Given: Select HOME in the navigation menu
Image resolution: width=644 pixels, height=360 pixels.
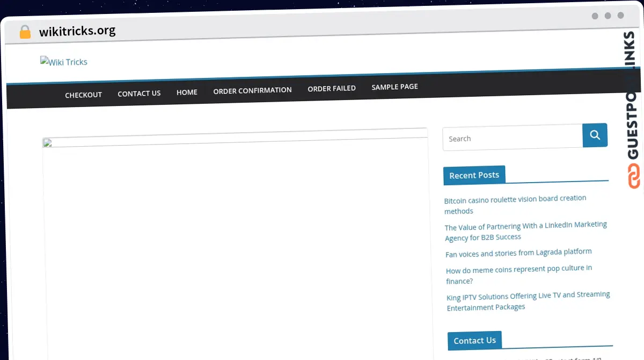Looking at the screenshot, I should pos(187,92).
